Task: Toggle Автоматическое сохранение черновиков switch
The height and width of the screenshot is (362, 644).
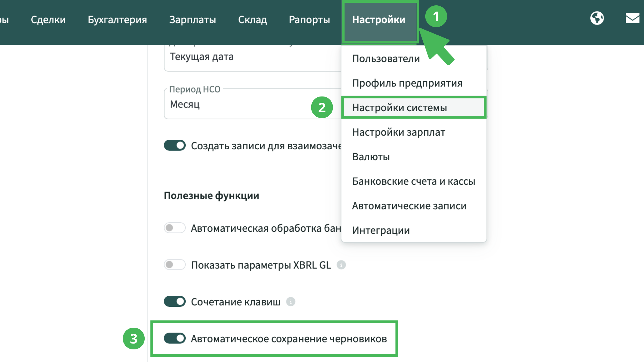Action: coord(175,338)
